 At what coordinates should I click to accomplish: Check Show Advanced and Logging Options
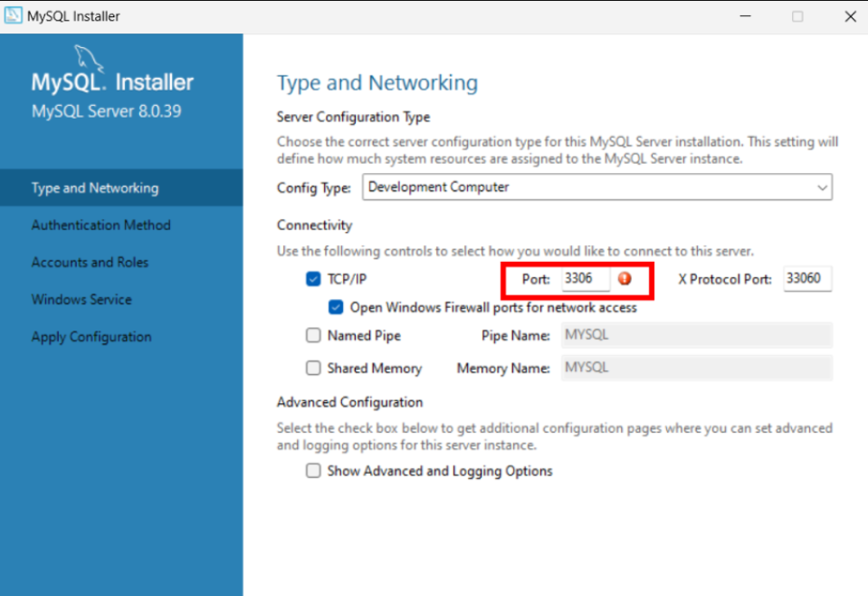[x=313, y=471]
